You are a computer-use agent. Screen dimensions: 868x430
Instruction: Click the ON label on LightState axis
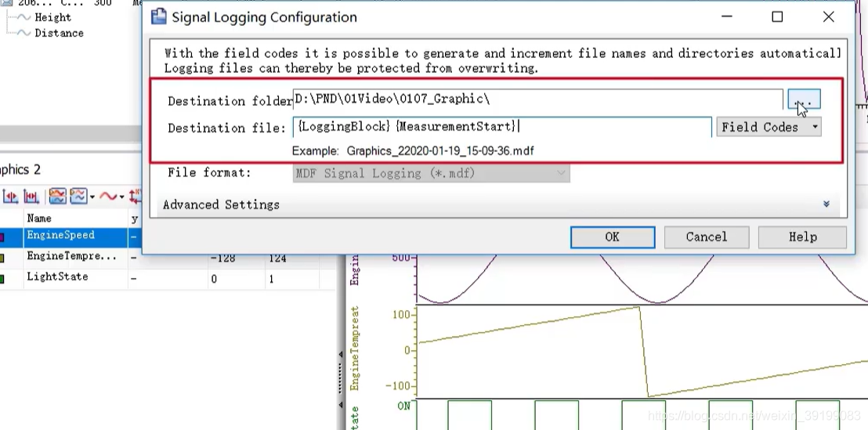[x=403, y=407]
